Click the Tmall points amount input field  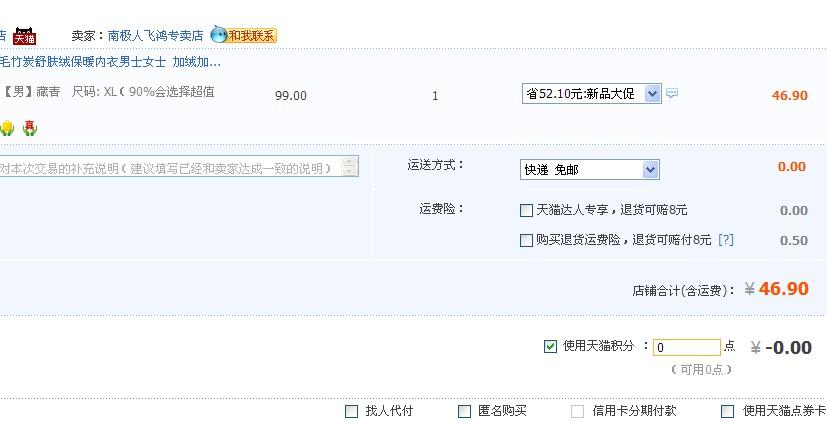[x=687, y=347]
